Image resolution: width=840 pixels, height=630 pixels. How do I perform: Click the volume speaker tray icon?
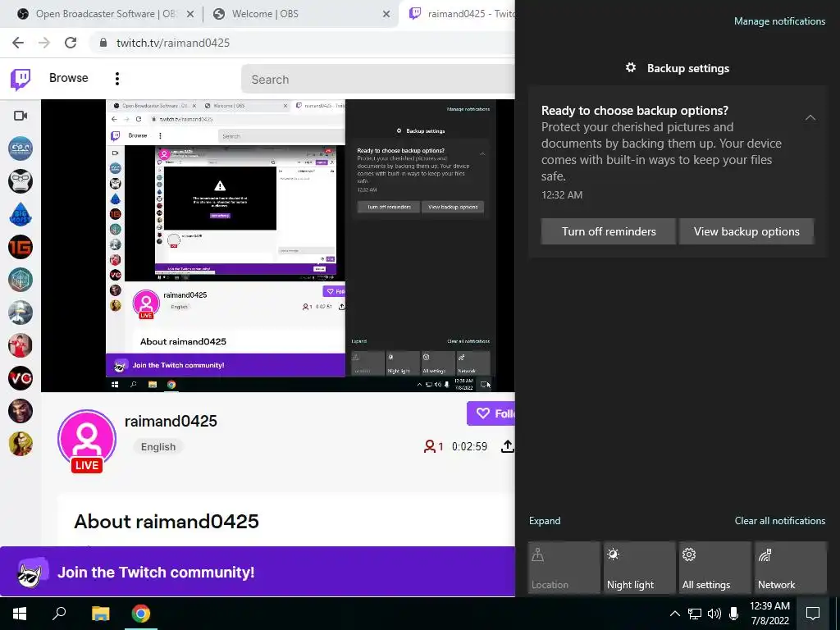pos(714,614)
